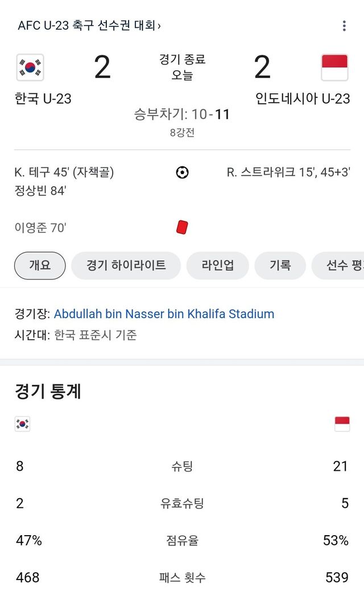Click the red card icon
This screenshot has height=608, width=364.
click(182, 228)
